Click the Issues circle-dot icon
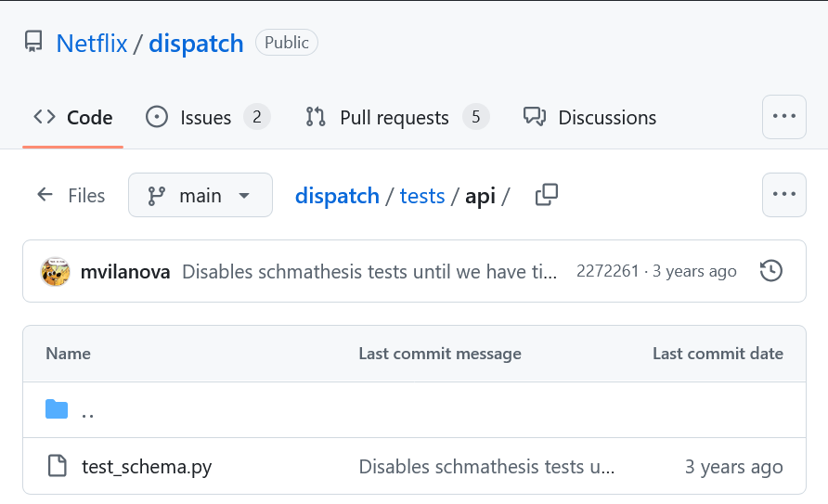Screen dimensions: 828x504 pyautogui.click(x=157, y=117)
